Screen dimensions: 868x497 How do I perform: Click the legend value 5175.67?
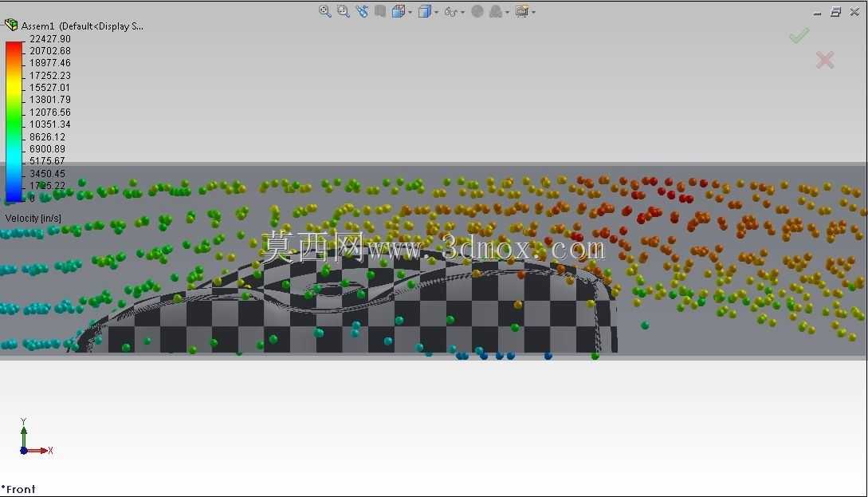[x=47, y=161]
